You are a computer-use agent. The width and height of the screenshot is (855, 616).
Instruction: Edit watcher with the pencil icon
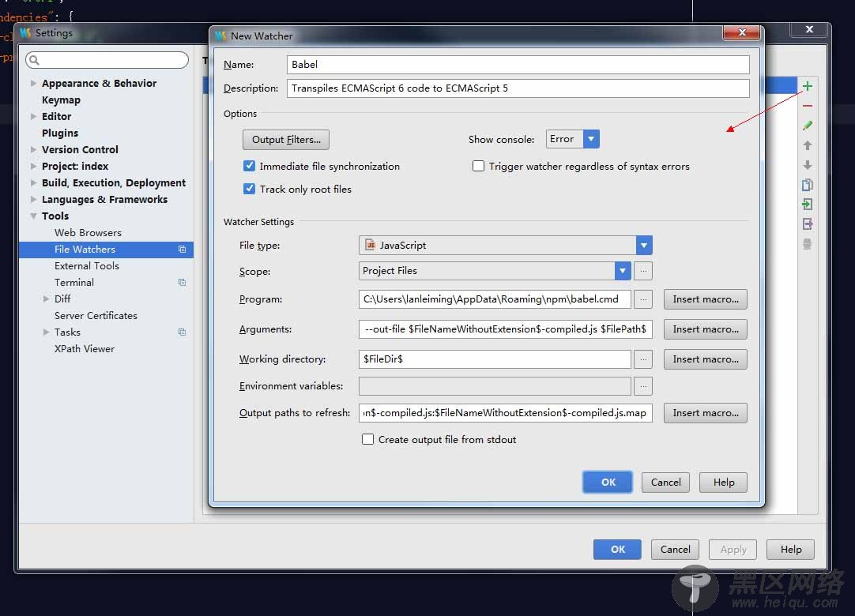coord(808,126)
